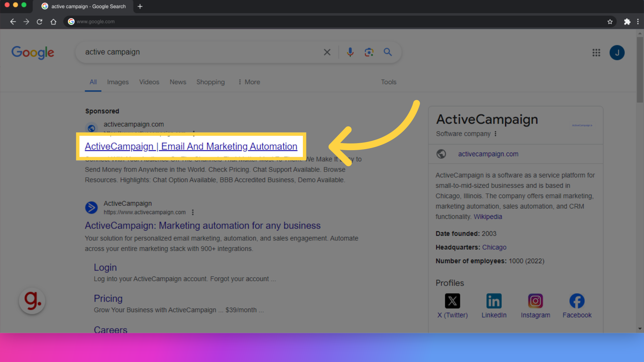Click the Sponsored label
The height and width of the screenshot is (362, 644).
click(x=102, y=111)
